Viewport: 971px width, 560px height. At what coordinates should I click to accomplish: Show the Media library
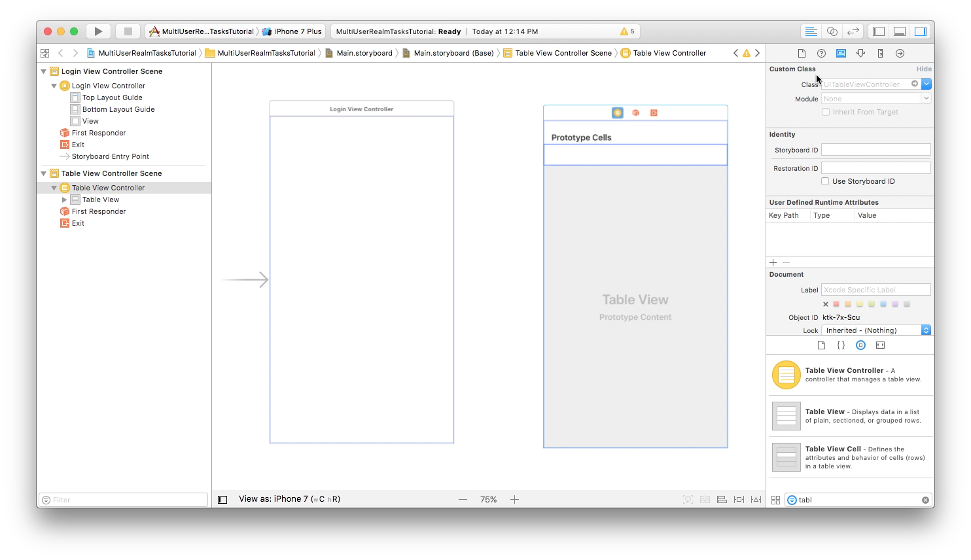(880, 345)
